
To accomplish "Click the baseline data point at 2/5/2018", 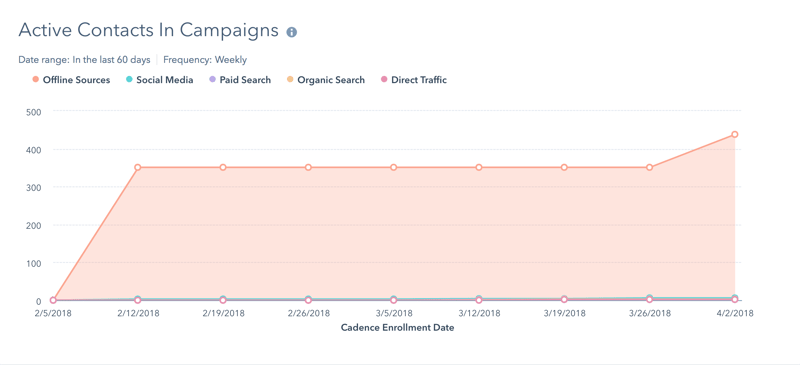I will [x=53, y=300].
